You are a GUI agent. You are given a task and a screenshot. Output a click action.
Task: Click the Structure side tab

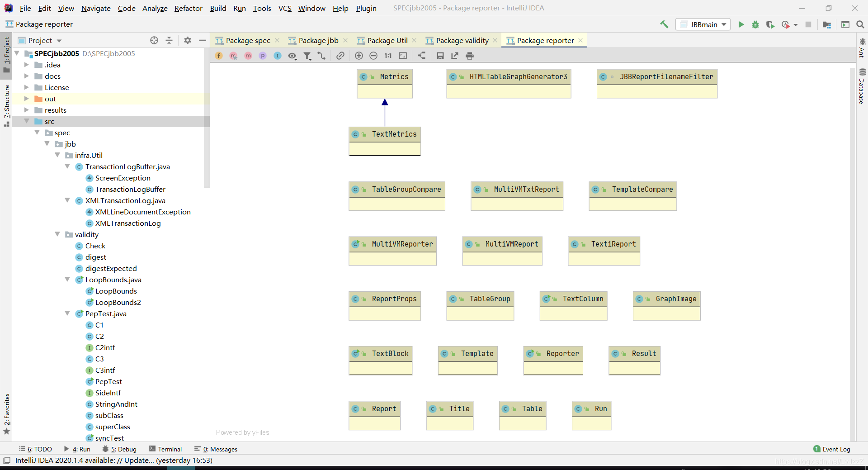(x=7, y=106)
